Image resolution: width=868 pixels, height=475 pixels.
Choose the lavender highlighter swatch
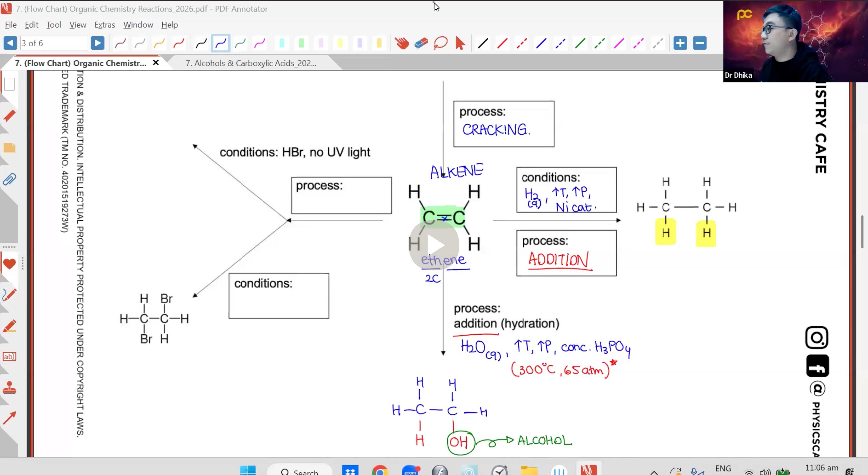pyautogui.click(x=360, y=43)
